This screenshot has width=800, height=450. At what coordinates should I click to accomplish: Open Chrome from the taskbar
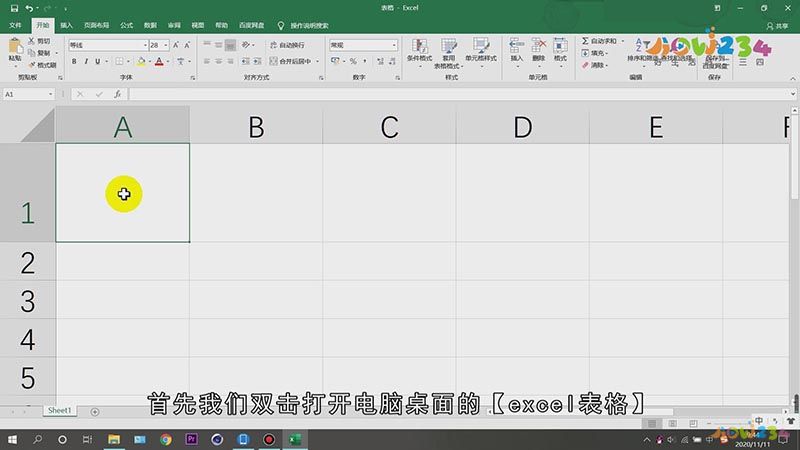pyautogui.click(x=165, y=439)
